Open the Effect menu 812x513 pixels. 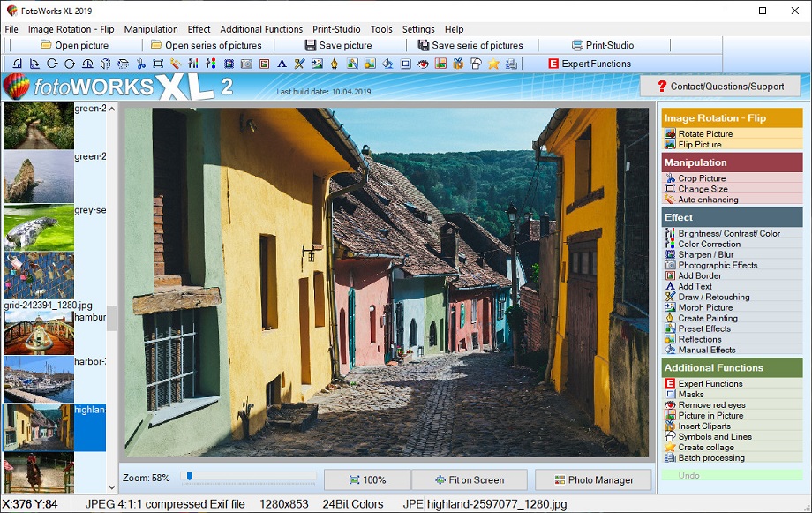[199, 29]
